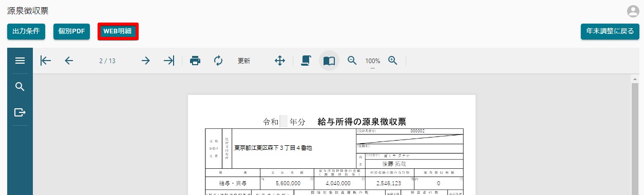Click the number 000002
The width and height of the screenshot is (644, 195).
tap(418, 131)
